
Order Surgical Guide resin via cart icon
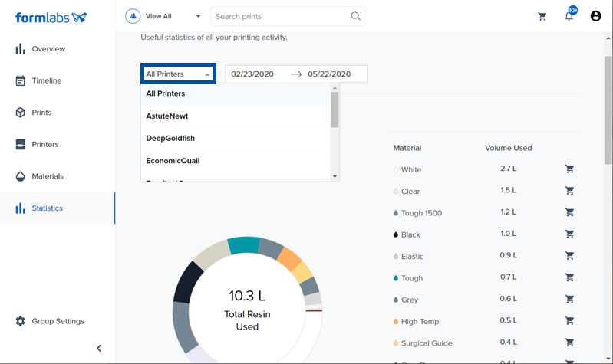pyautogui.click(x=569, y=343)
